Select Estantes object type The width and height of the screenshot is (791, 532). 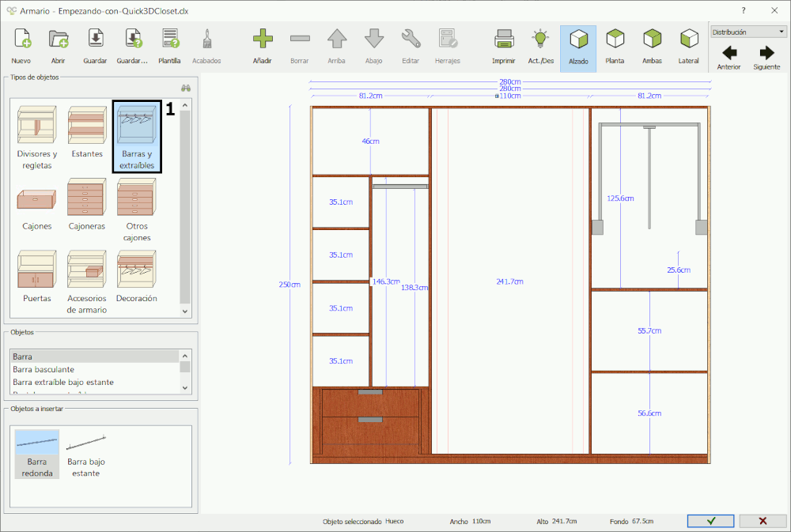point(87,132)
